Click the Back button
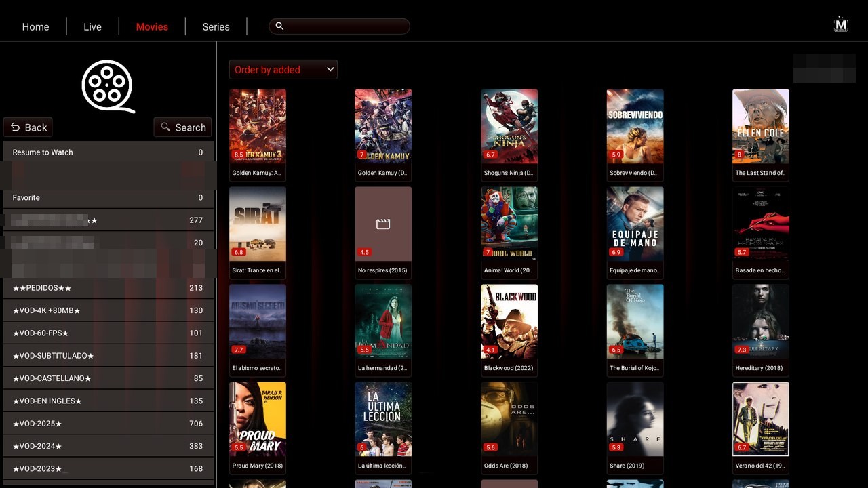This screenshot has width=868, height=488. pos(28,127)
